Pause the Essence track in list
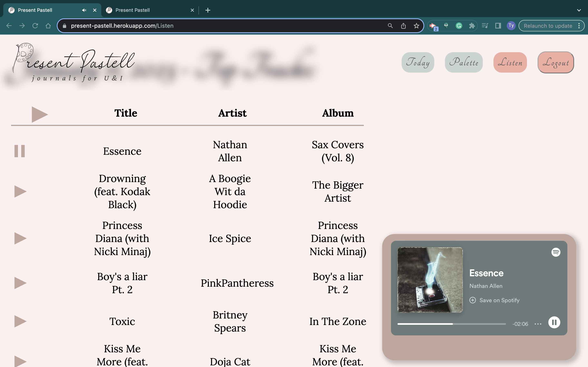 (20, 151)
